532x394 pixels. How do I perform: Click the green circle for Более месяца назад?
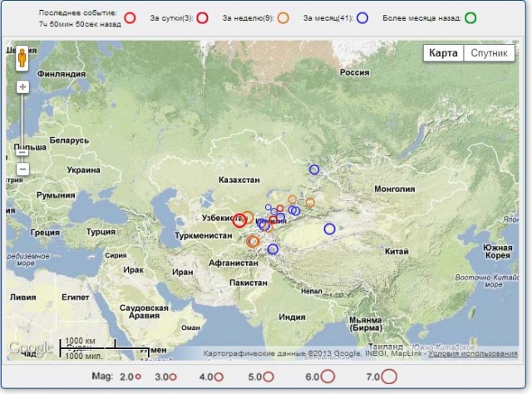click(470, 17)
